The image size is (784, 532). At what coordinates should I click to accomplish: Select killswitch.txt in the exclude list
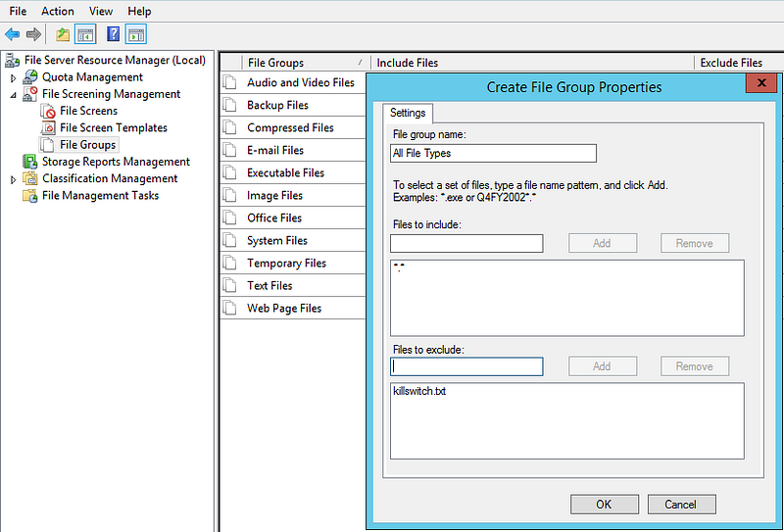[419, 391]
